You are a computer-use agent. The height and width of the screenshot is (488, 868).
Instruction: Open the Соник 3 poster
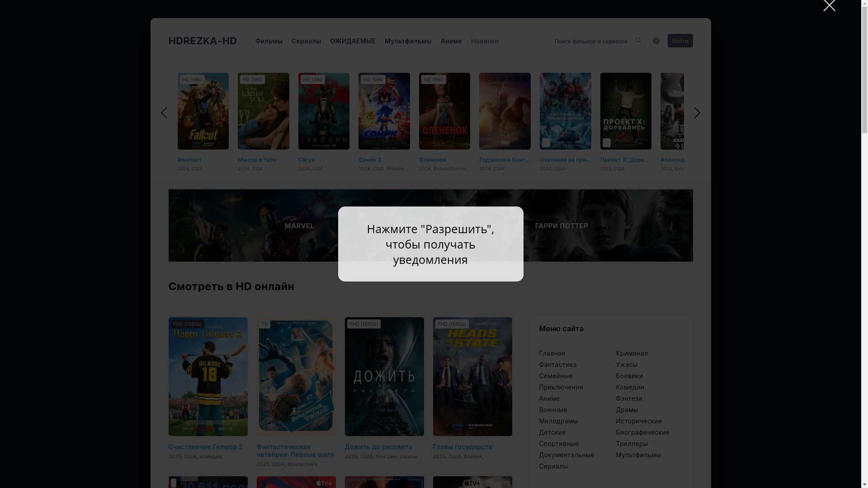(x=384, y=111)
